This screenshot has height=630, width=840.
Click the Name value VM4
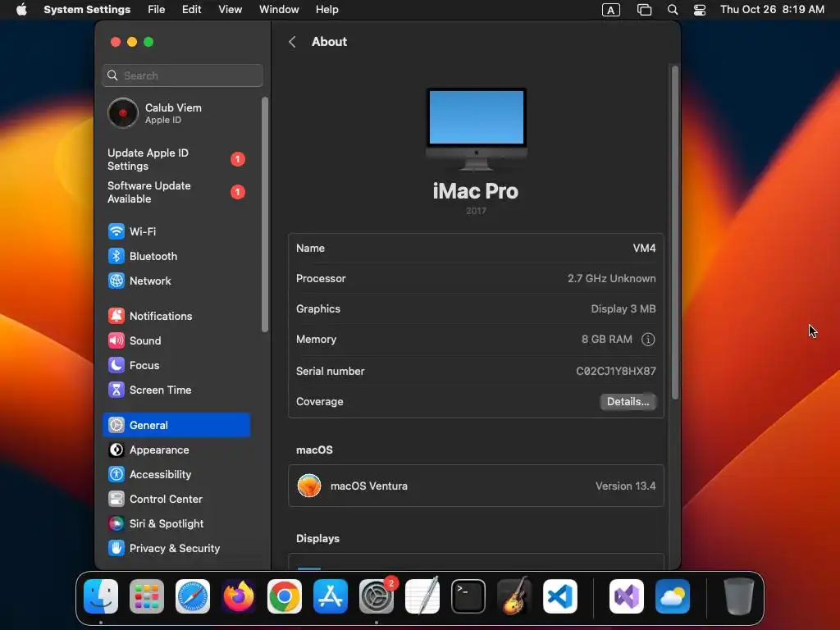point(644,248)
